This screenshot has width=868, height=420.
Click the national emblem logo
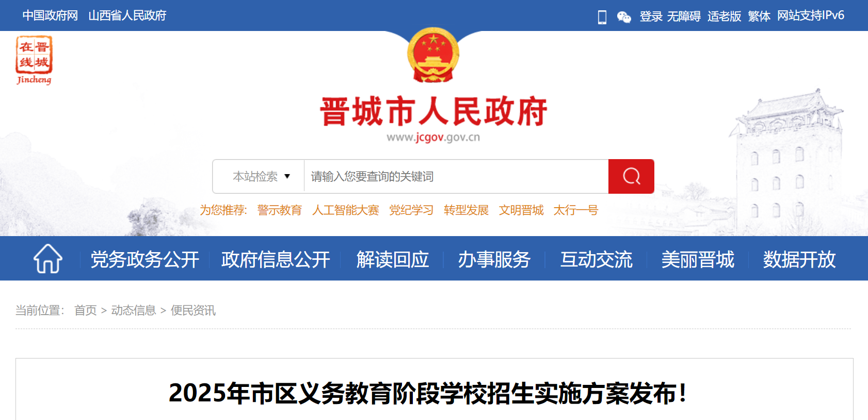(x=433, y=55)
